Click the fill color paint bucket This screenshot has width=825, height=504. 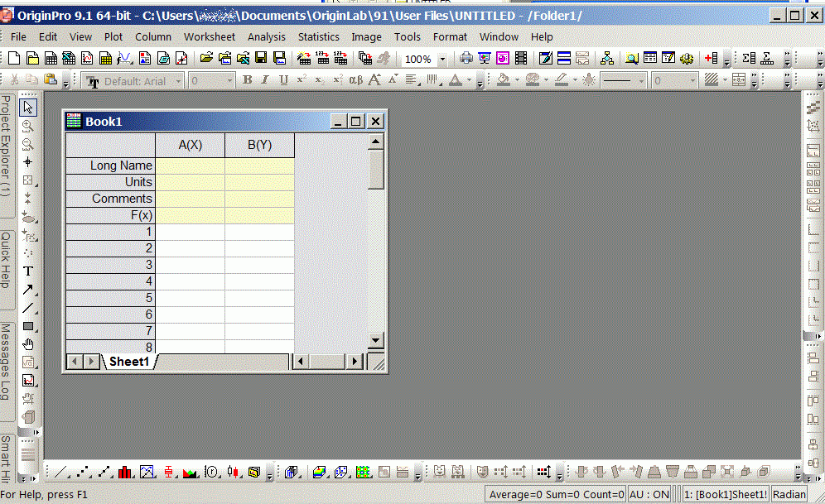point(503,80)
